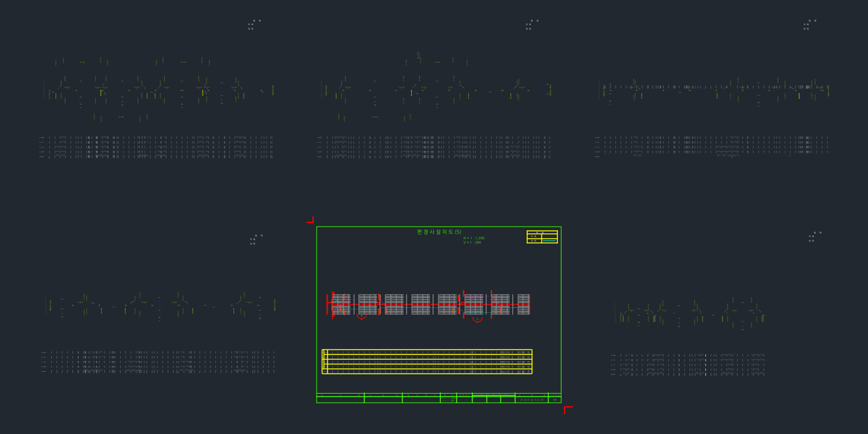Select the top-right dimmed drawing sheet diagram
Screen dimensions: 868x434
714,92
